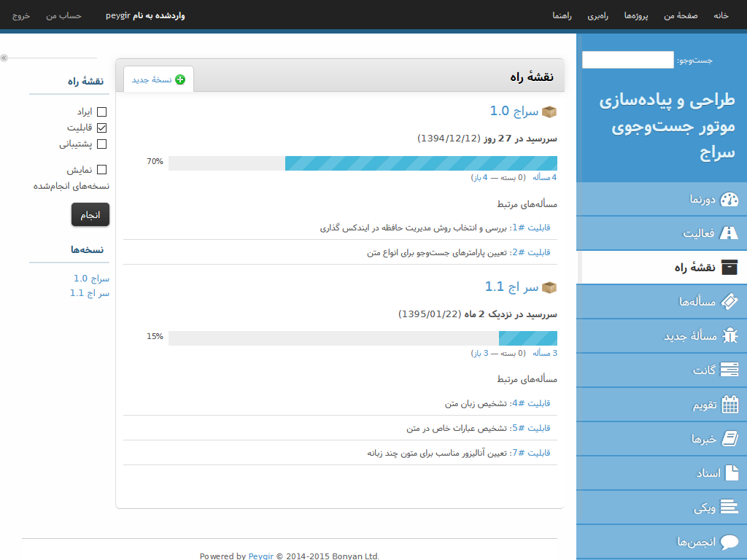This screenshot has height=560, width=747.
Task: Click سر اج 1.1 in the versions sidebar list
Action: [90, 293]
